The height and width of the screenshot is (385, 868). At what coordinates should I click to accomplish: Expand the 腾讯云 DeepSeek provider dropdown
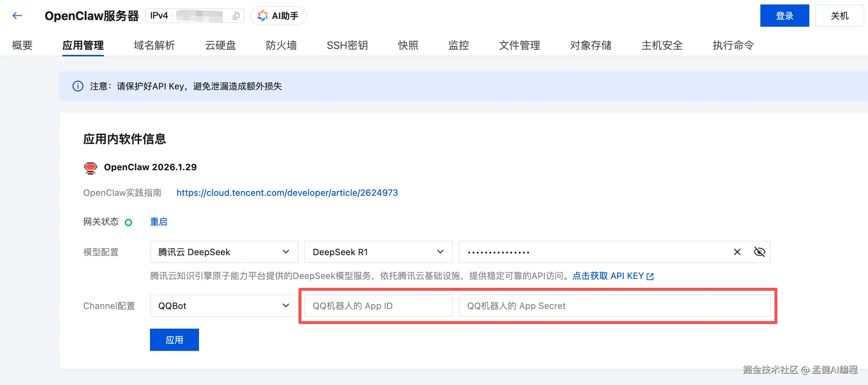tap(224, 252)
